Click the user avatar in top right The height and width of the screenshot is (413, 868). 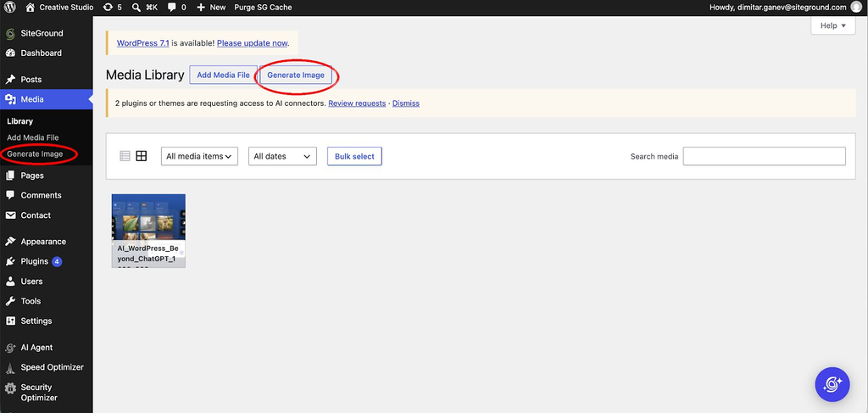856,7
